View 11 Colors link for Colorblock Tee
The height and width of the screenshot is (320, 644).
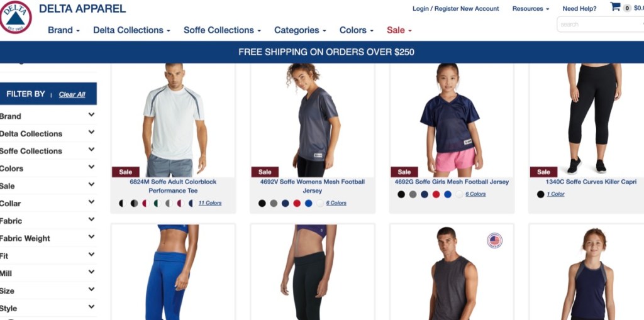210,203
